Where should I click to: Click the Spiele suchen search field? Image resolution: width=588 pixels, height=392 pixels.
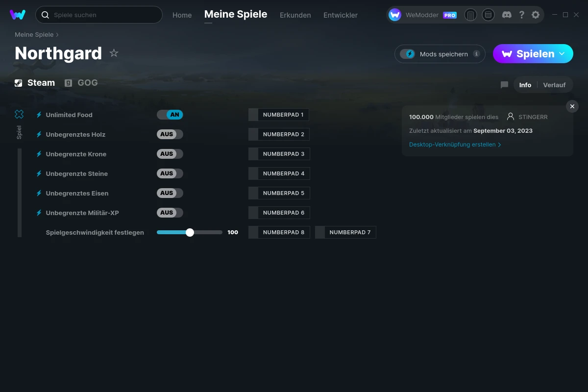click(x=99, y=15)
